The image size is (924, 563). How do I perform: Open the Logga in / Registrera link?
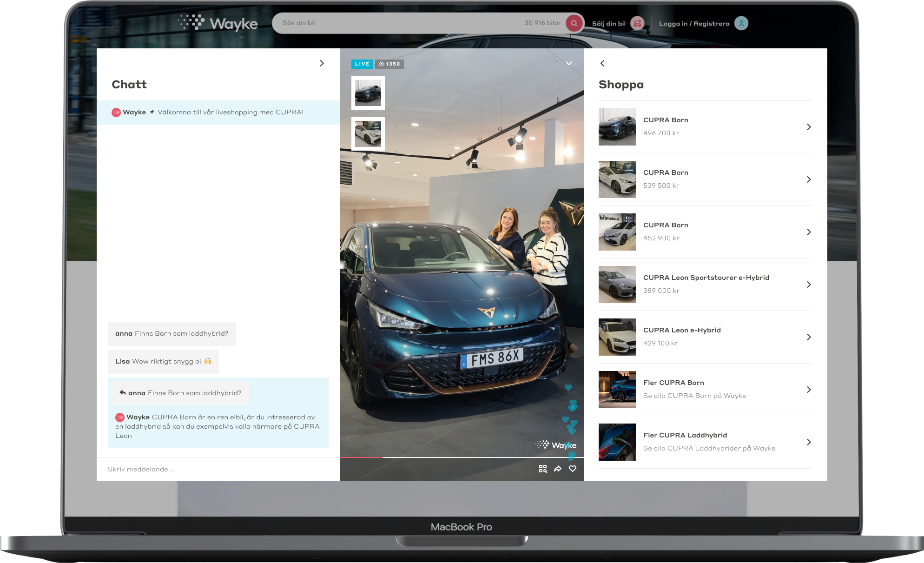coord(694,24)
